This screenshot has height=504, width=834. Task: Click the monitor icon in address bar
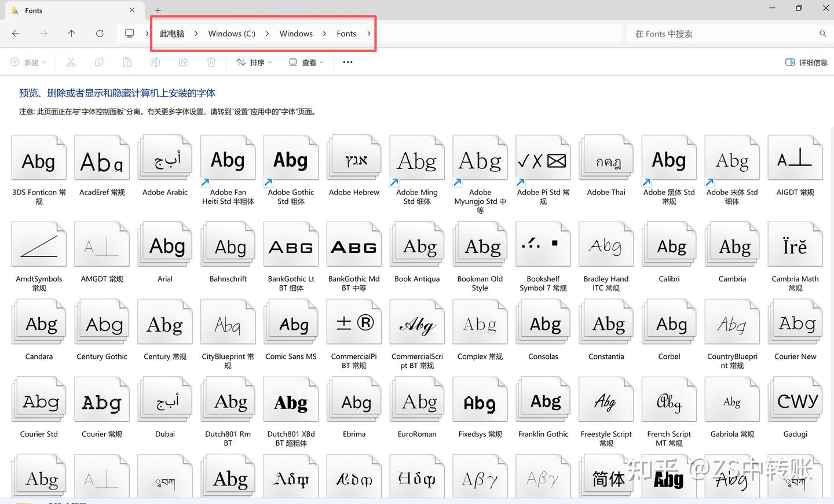coord(130,34)
